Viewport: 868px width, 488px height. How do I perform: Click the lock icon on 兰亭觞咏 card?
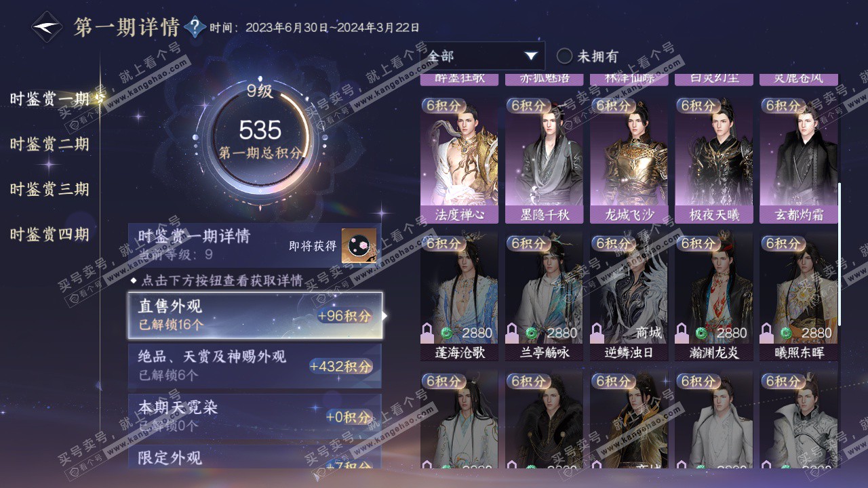coord(513,333)
